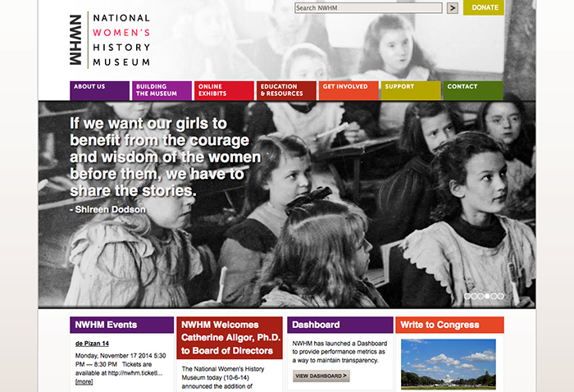Navigate to the Contact page

(472, 90)
